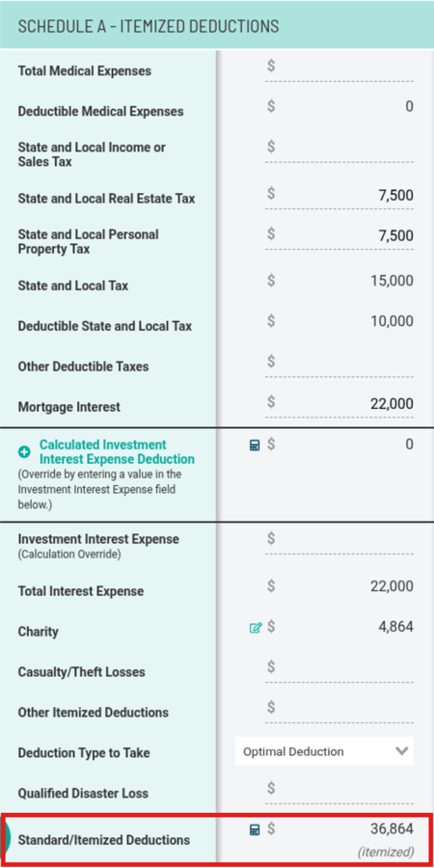The width and height of the screenshot is (434, 868).
Task: Edit the Mortgage Interest amount field
Action: point(339,403)
